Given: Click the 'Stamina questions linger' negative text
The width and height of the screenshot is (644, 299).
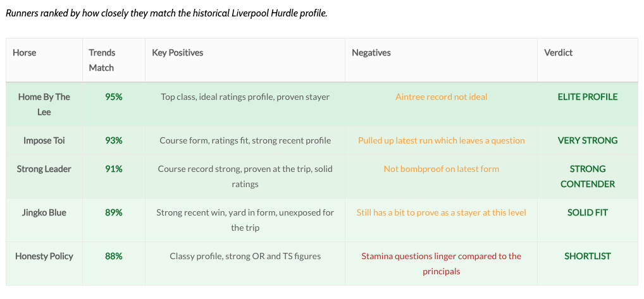Looking at the screenshot, I should click(442, 256).
